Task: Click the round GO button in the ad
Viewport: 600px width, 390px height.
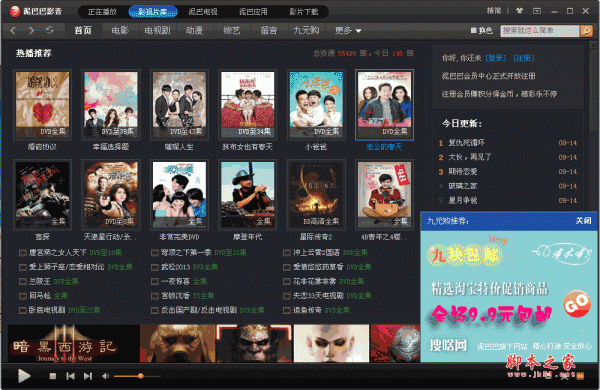Action: pos(576,304)
